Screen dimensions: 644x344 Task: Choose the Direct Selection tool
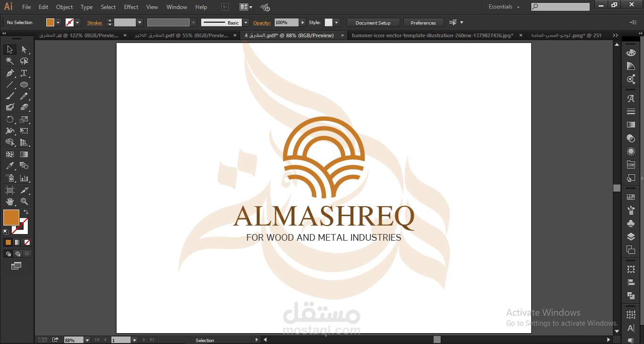click(x=24, y=50)
